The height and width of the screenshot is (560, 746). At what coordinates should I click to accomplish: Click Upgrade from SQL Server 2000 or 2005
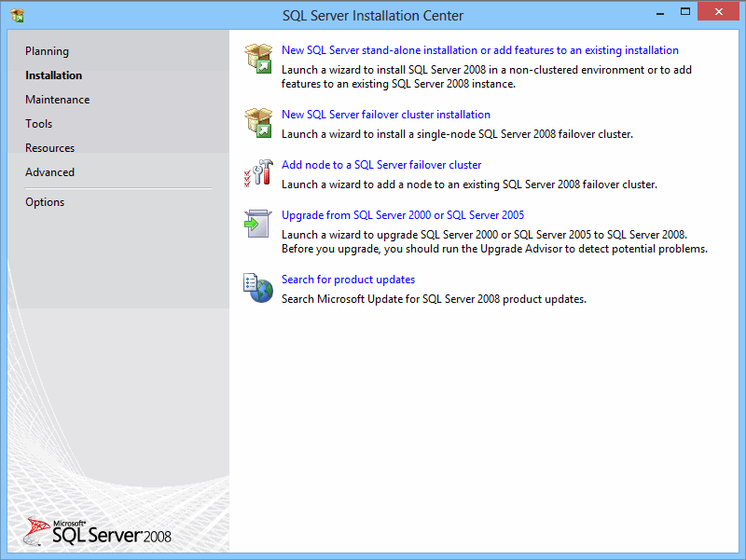click(x=403, y=215)
